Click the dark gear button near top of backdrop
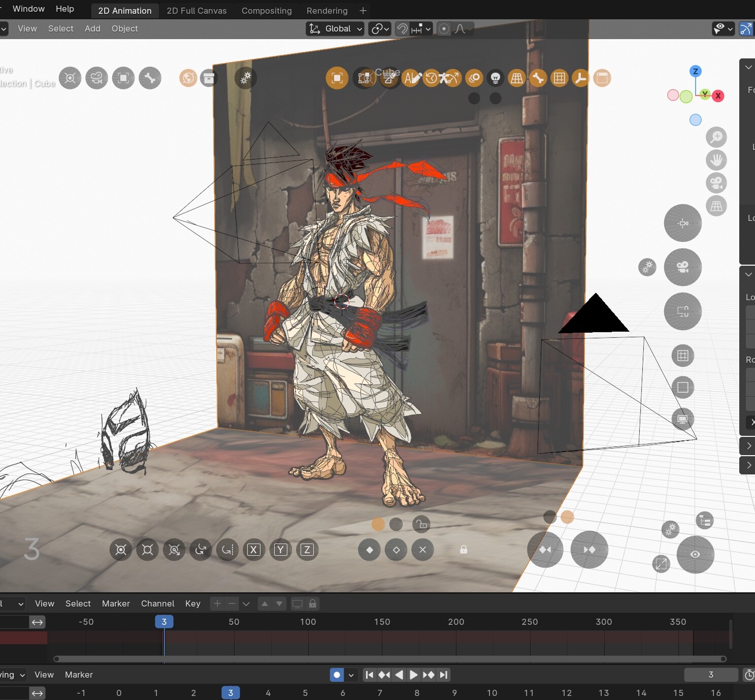 coord(246,78)
